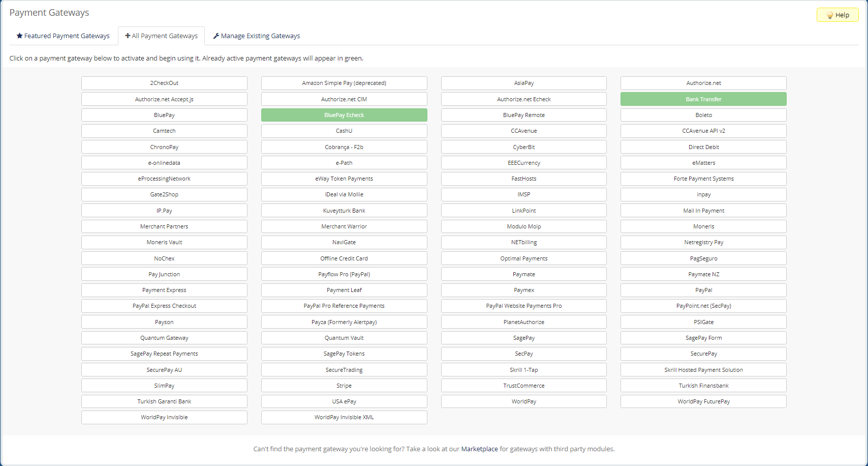Activate the SagePay Form gateway
The height and width of the screenshot is (466, 868).
click(x=703, y=338)
